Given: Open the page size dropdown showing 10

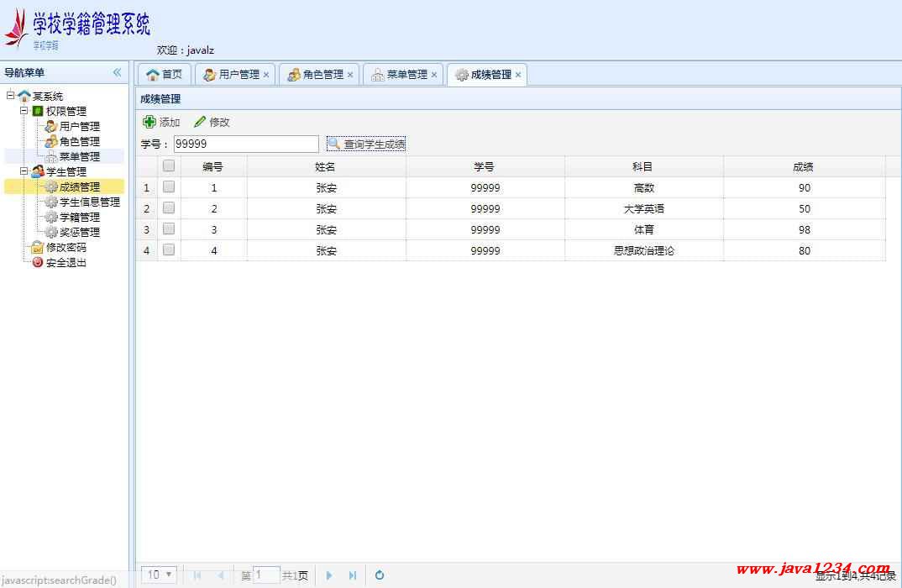Looking at the screenshot, I should 160,575.
